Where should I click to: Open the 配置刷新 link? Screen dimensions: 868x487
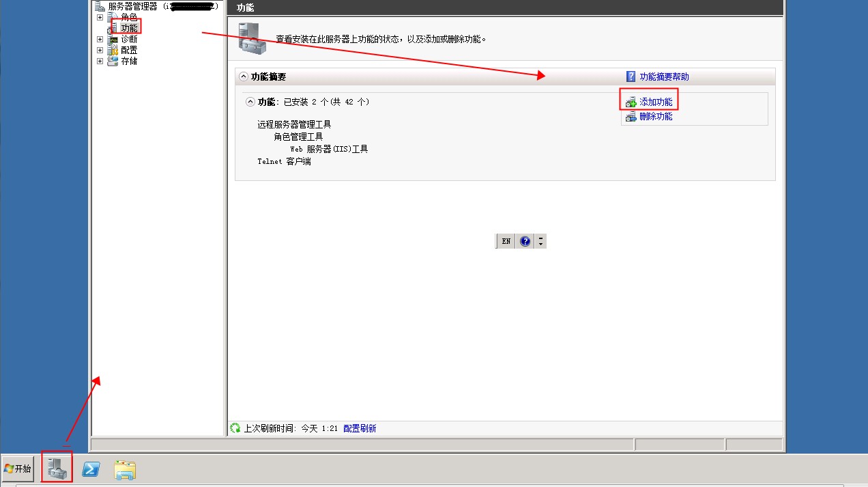pos(360,428)
